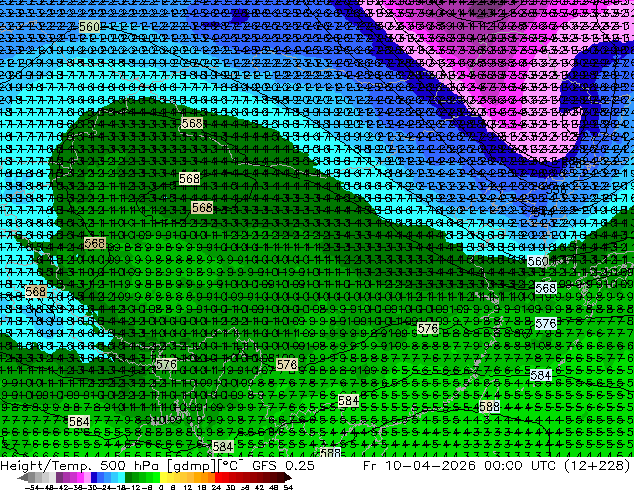The height and width of the screenshot is (490, 634).
Task: Click the "54" value ending the legend scale
Action: coord(288,487)
